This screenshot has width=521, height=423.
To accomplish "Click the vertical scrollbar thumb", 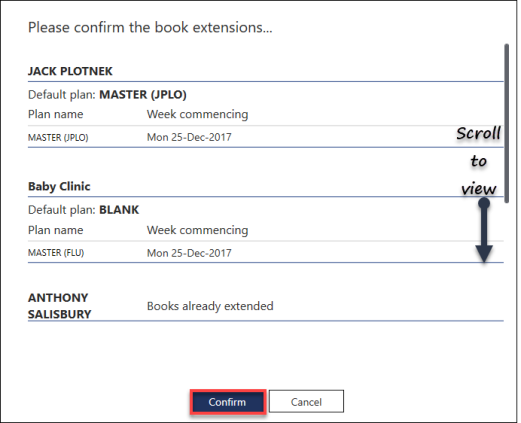I will 506,123.
